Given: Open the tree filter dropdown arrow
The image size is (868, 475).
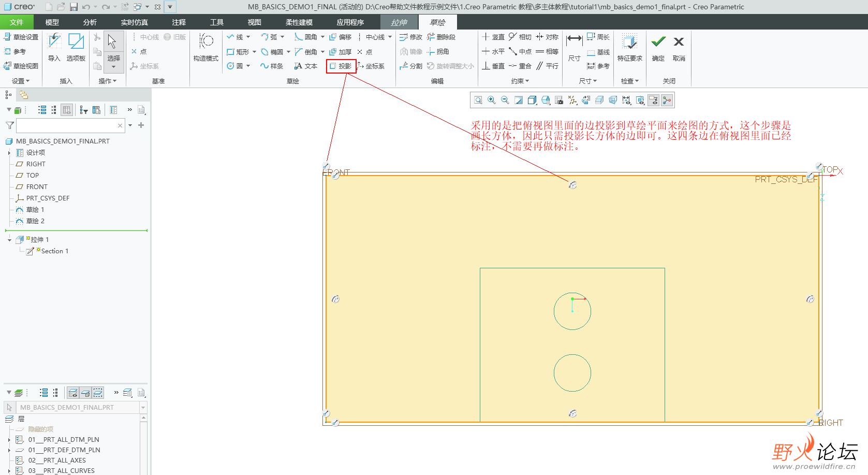Looking at the screenshot, I should pos(130,125).
